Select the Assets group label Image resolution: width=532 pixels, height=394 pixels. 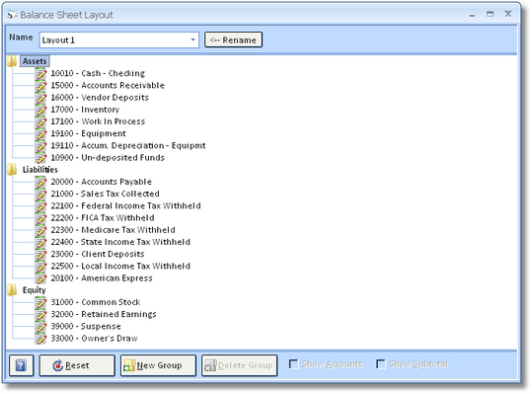click(35, 61)
